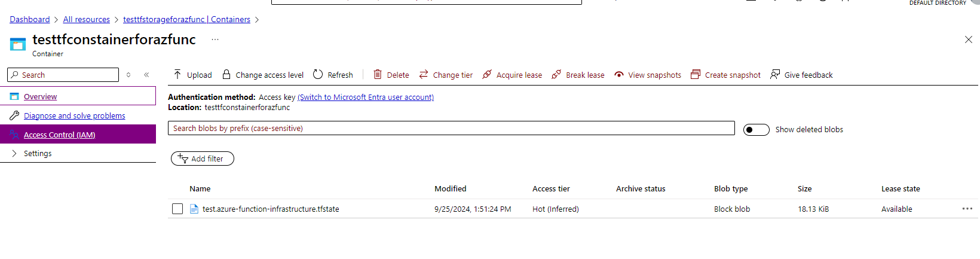Click the Change access level lock icon
Image resolution: width=980 pixels, height=259 pixels.
pyautogui.click(x=226, y=74)
